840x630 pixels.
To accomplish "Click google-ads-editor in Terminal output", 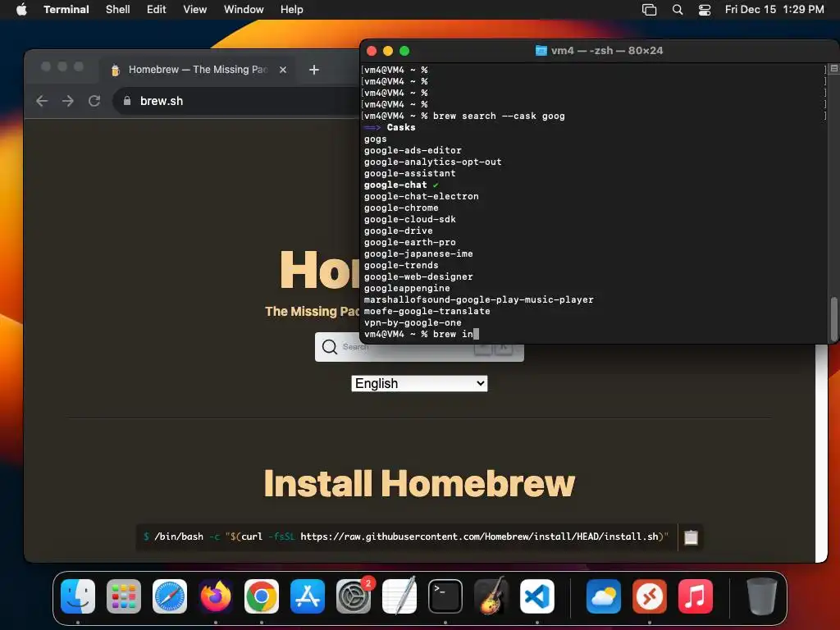I will click(x=413, y=151).
